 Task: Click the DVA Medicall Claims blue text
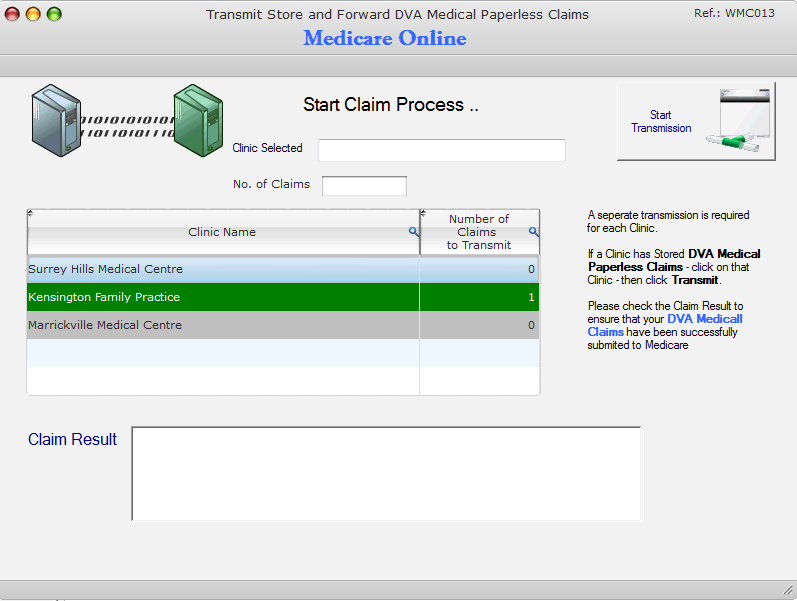(x=665, y=325)
